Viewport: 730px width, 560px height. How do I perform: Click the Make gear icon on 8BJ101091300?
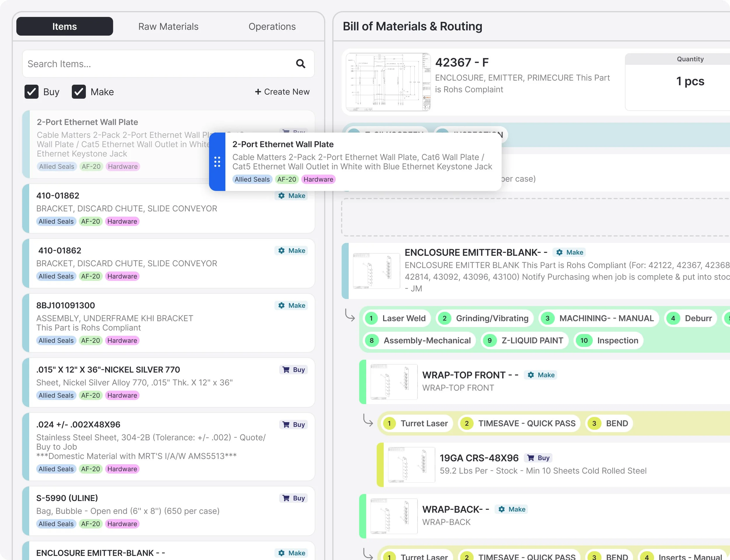282,305
